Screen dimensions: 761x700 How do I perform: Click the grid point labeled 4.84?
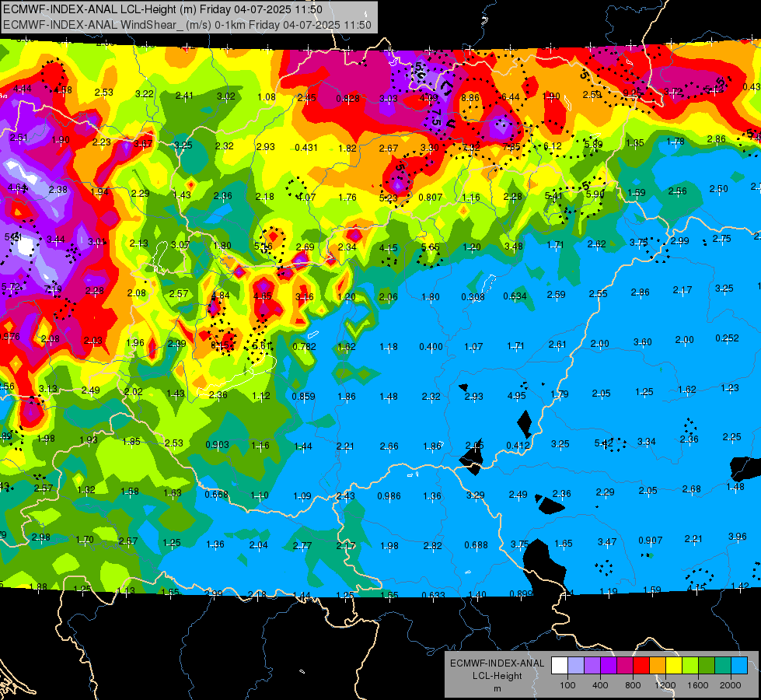tap(221, 295)
